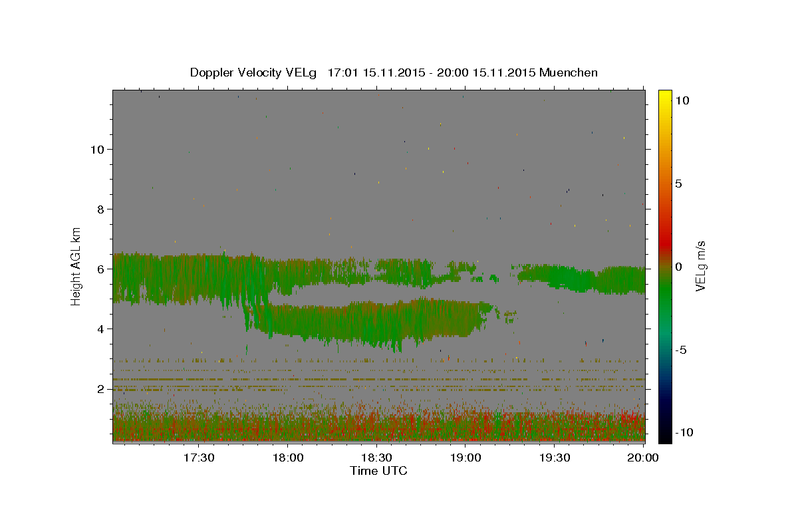Click the "Time UTC" axis label
Image resolution: width=798 pixels, height=532 pixels.
tap(378, 471)
